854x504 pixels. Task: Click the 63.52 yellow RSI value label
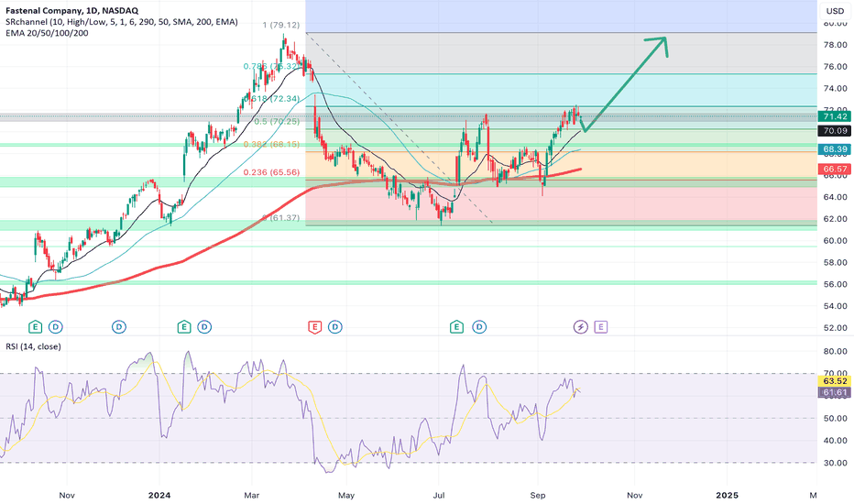(x=835, y=381)
